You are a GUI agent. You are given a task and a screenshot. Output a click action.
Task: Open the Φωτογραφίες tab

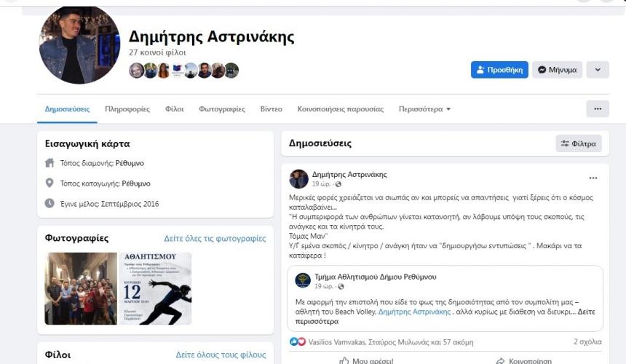coord(222,109)
